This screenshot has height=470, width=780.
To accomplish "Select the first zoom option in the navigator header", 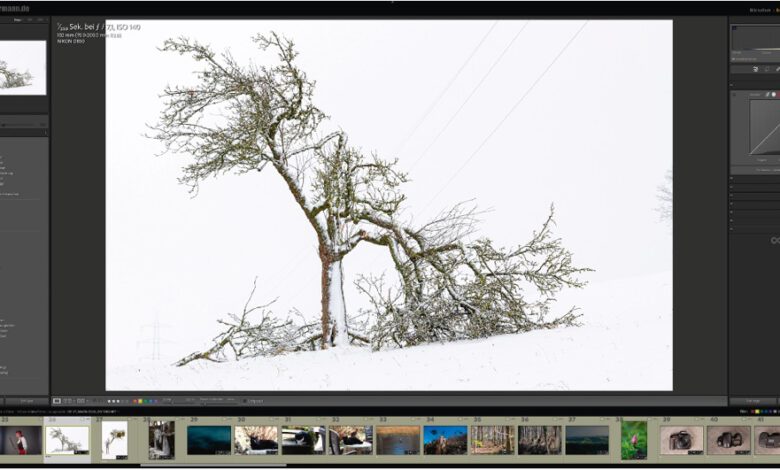I will click(x=18, y=20).
